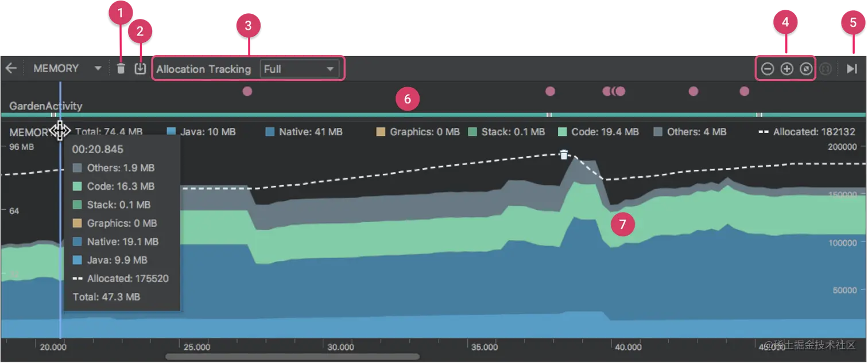Click the 35.000 tick on the time axis
The height and width of the screenshot is (363, 868).
(x=484, y=347)
